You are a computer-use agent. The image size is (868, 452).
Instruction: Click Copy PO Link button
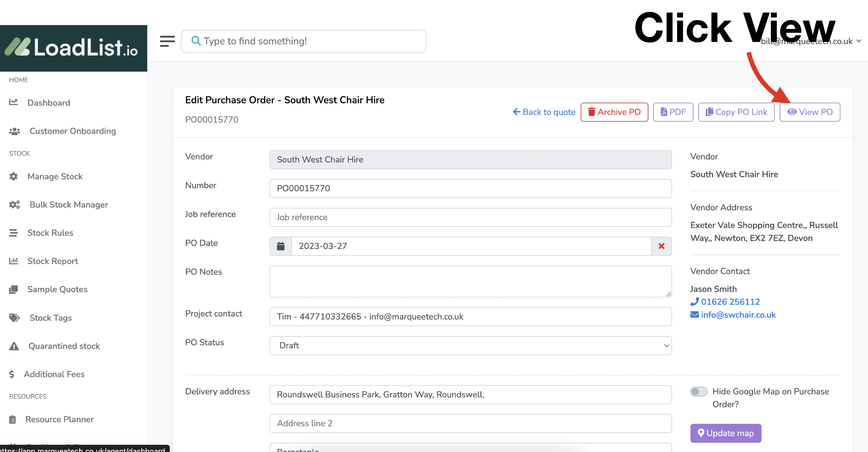[736, 112]
